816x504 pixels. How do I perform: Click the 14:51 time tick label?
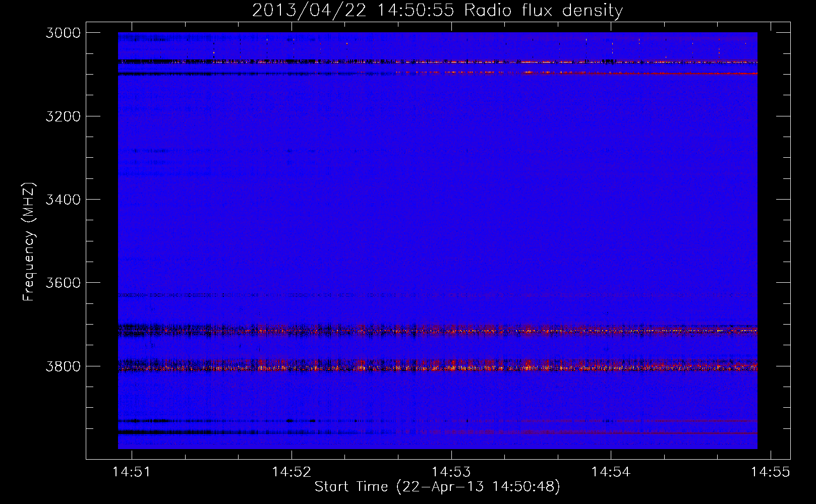[x=132, y=472]
